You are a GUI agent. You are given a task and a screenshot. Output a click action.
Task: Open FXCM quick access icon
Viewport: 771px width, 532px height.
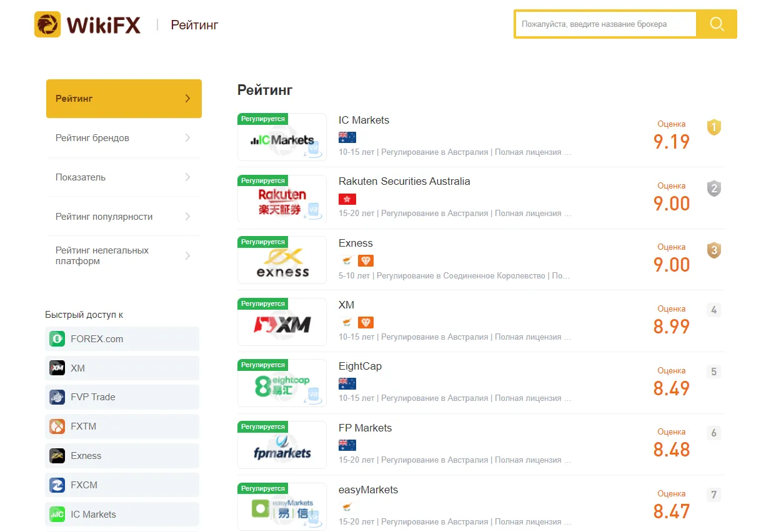click(x=57, y=485)
